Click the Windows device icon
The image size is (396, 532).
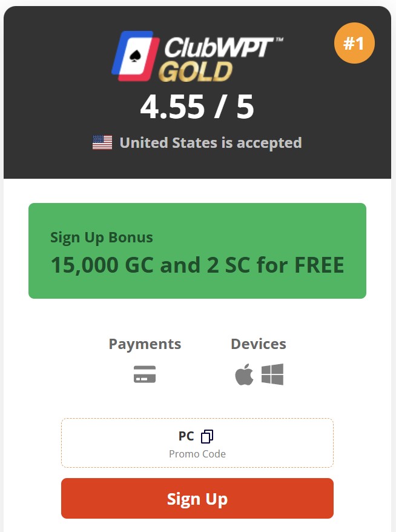tap(272, 374)
